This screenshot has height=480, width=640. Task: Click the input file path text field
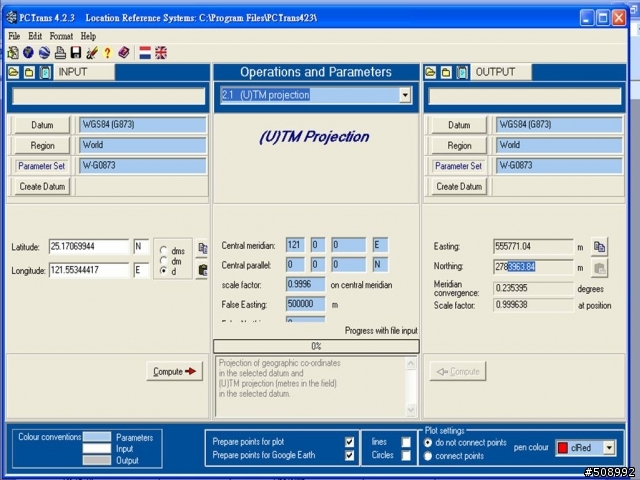[x=109, y=96]
